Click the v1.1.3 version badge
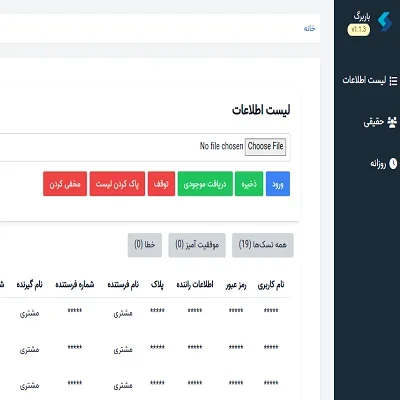This screenshot has width=400, height=400. 359,30
